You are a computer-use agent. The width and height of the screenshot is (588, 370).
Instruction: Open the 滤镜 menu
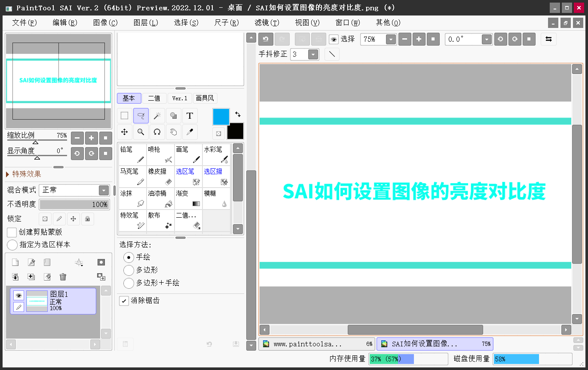pos(267,23)
